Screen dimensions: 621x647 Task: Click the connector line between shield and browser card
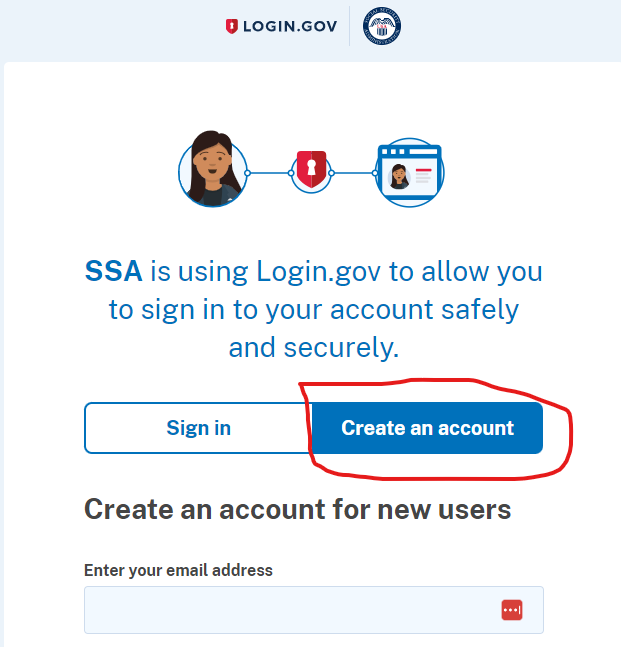[x=353, y=173]
